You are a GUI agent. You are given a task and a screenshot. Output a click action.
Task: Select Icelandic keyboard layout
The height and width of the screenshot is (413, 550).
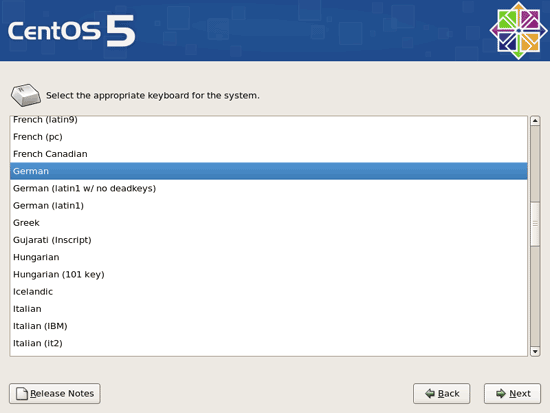point(269,291)
